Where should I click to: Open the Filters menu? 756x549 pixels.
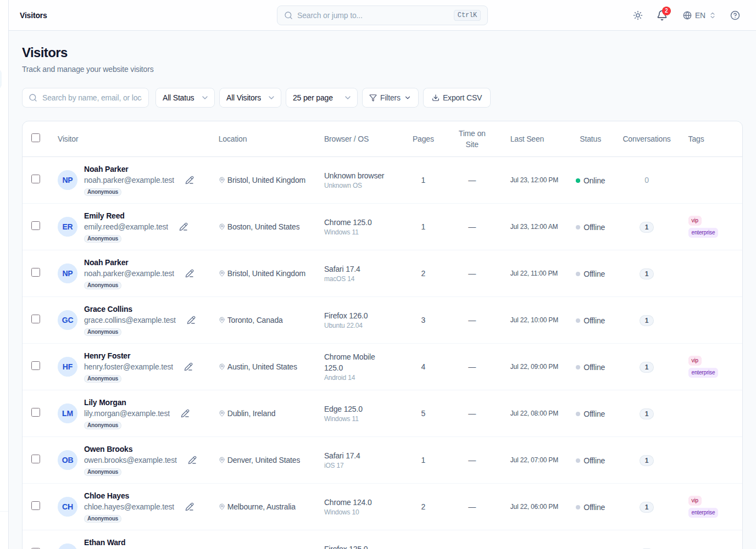[390, 98]
